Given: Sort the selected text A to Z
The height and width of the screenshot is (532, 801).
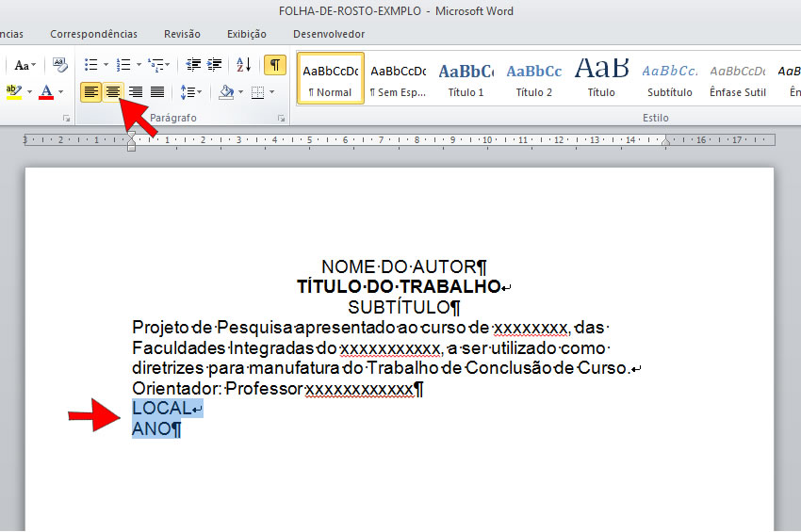Looking at the screenshot, I should point(244,65).
